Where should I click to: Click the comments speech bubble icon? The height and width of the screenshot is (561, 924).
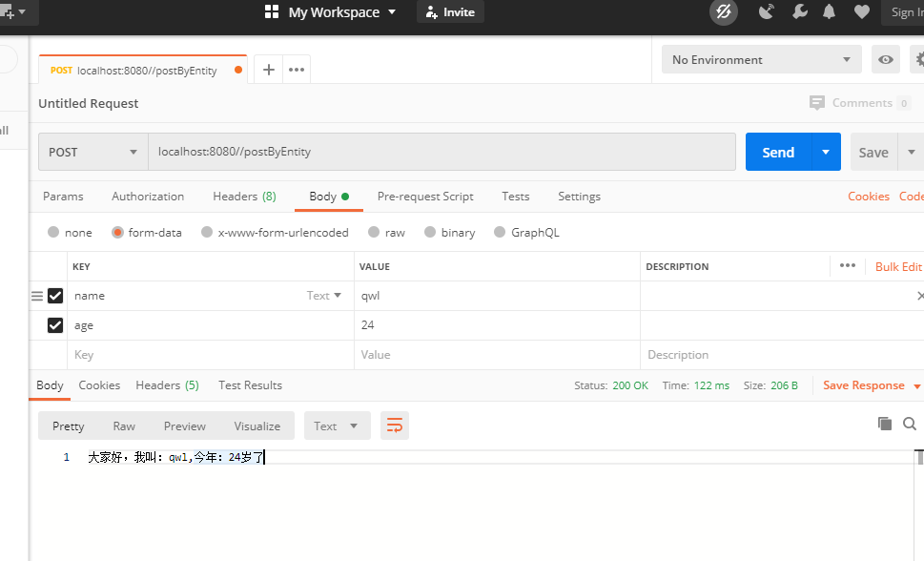[x=817, y=103]
